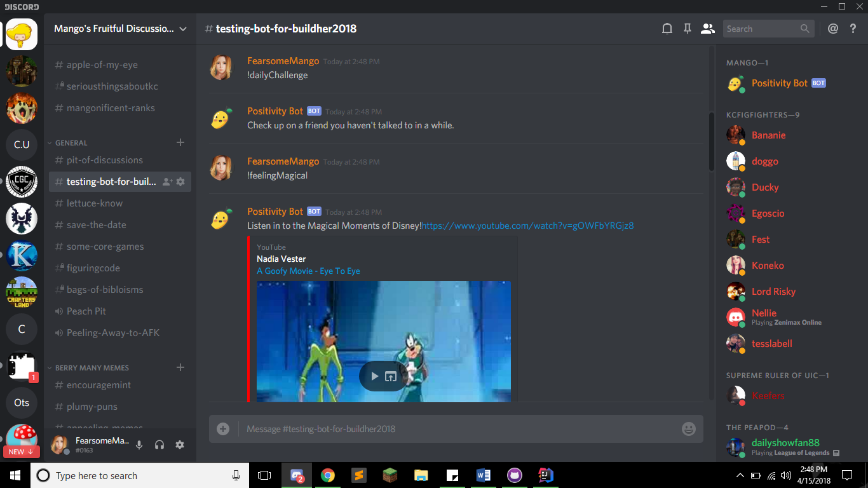Image resolution: width=868 pixels, height=488 pixels.
Task: Add channel to GENERAL category
Action: click(180, 142)
